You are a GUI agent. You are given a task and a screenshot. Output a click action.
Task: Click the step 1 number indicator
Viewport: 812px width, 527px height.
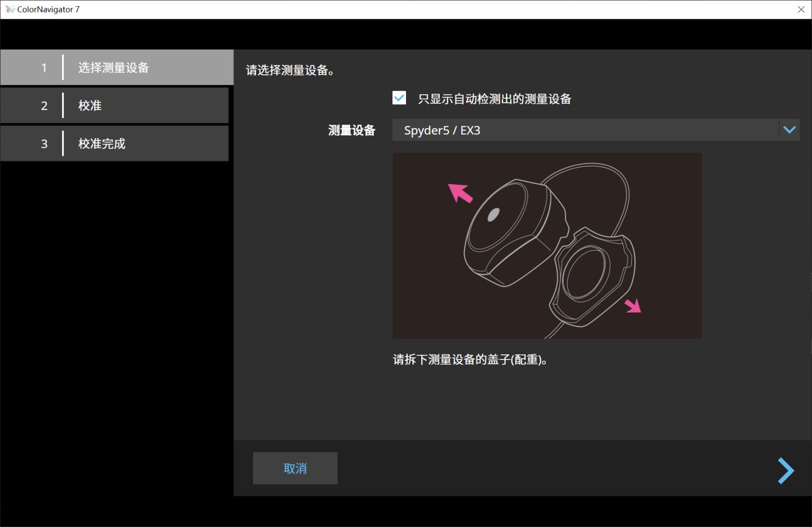(44, 67)
